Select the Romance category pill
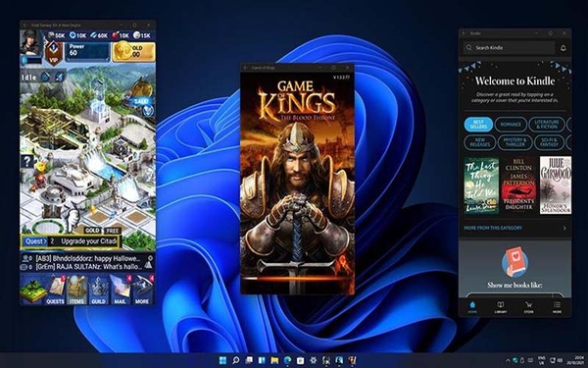 pos(511,125)
